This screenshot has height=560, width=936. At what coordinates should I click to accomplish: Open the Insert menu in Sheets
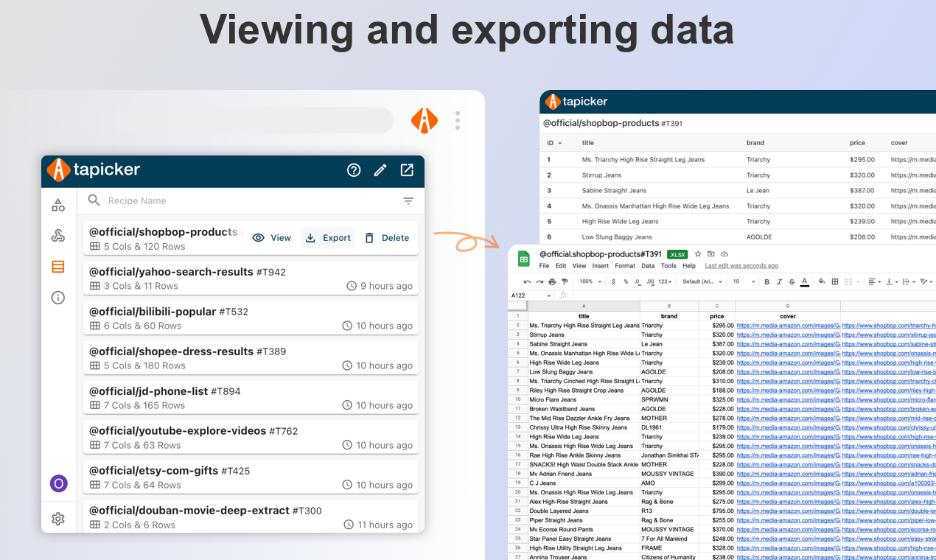601,266
